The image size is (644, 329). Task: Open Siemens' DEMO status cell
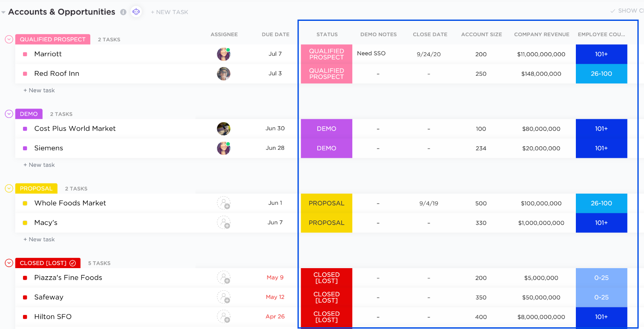point(327,148)
